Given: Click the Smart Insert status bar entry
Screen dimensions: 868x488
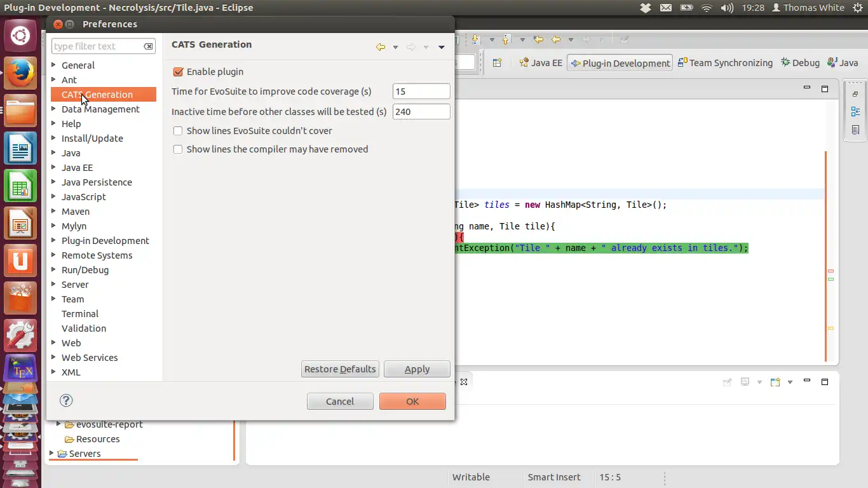Looking at the screenshot, I should [x=554, y=477].
